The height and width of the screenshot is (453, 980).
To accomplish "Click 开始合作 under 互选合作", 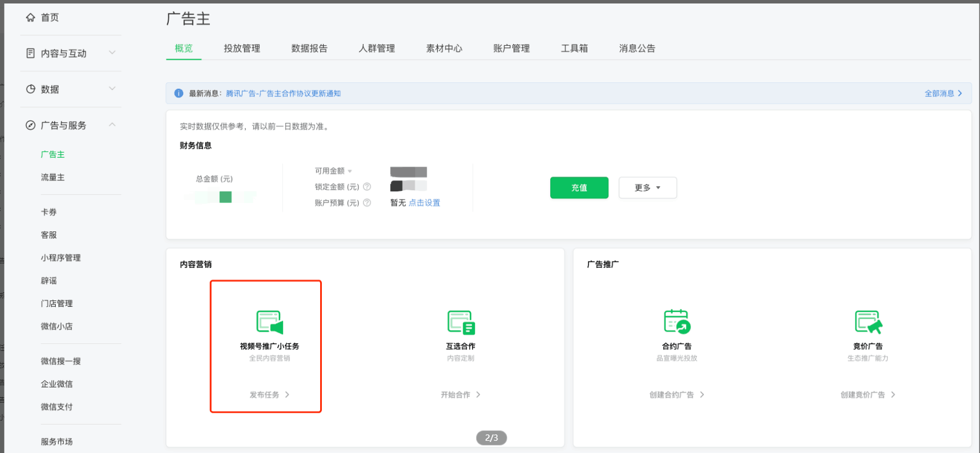I will point(461,395).
